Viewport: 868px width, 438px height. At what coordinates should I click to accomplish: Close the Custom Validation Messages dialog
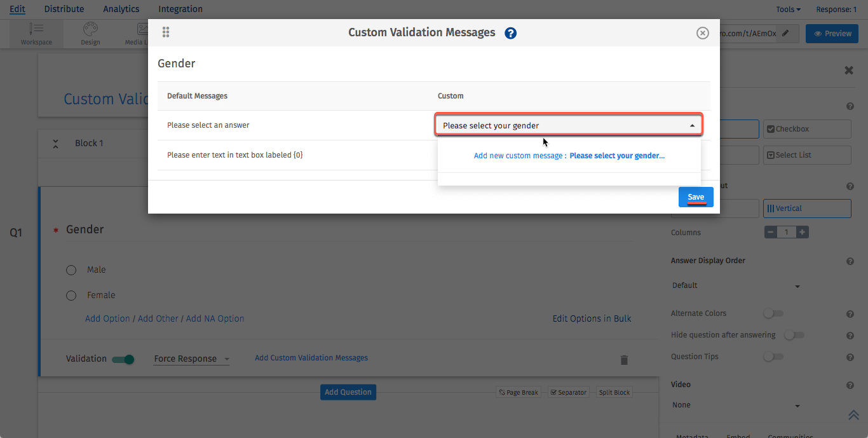702,33
